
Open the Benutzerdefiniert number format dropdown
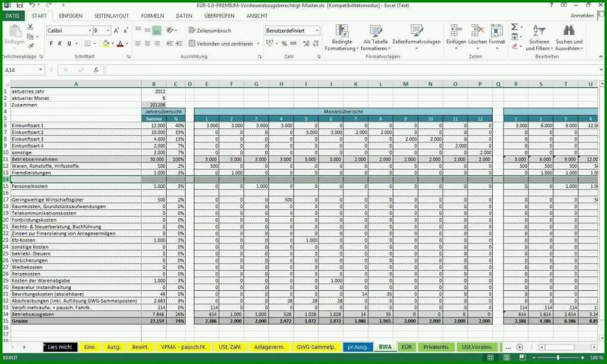point(317,30)
